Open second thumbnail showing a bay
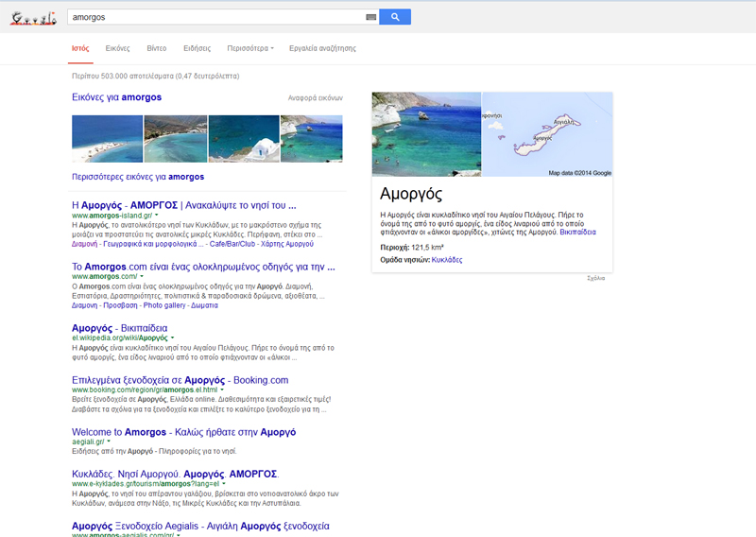Viewport: 756px width, 537px height. 176,139
